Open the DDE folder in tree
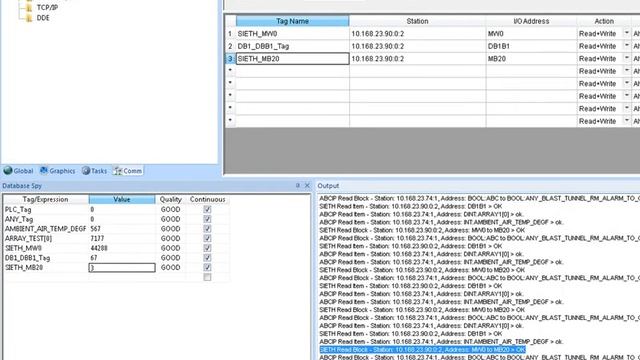The image size is (640, 360). [43, 18]
